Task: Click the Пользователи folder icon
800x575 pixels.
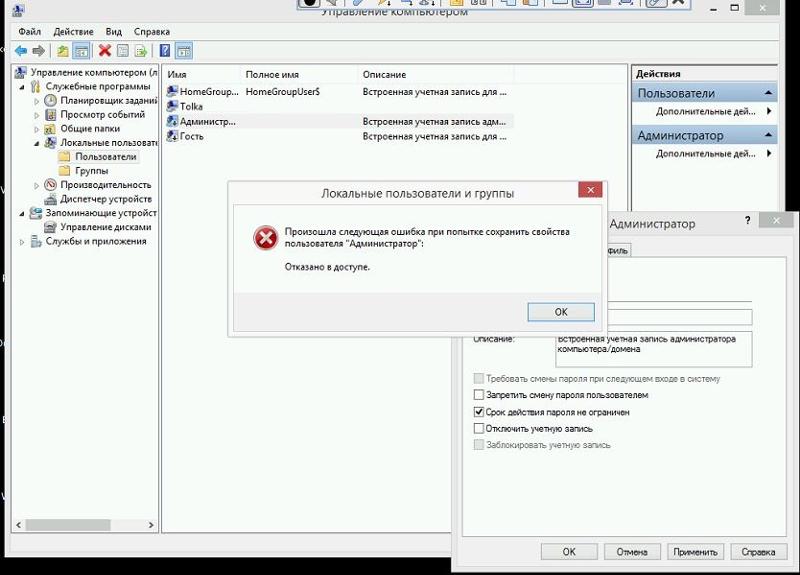Action: pos(64,156)
